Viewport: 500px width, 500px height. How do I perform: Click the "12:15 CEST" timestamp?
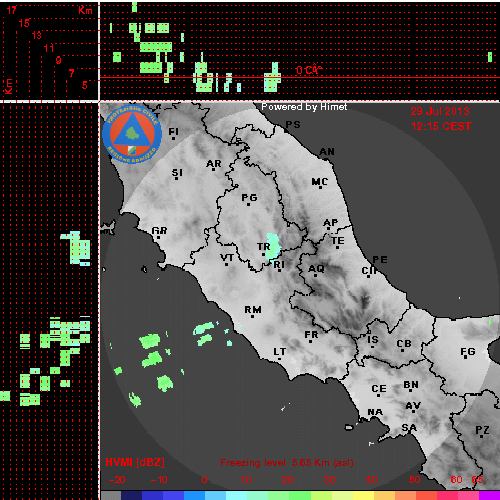441,126
